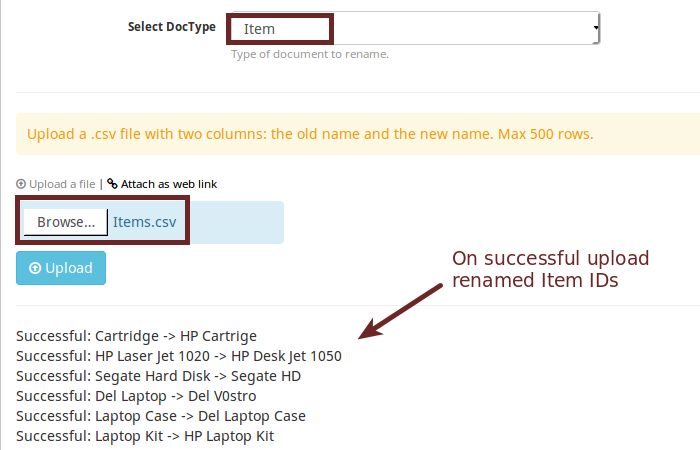The width and height of the screenshot is (700, 450).
Task: Click the "Segate Hard Disk" result line
Action: tap(158, 376)
